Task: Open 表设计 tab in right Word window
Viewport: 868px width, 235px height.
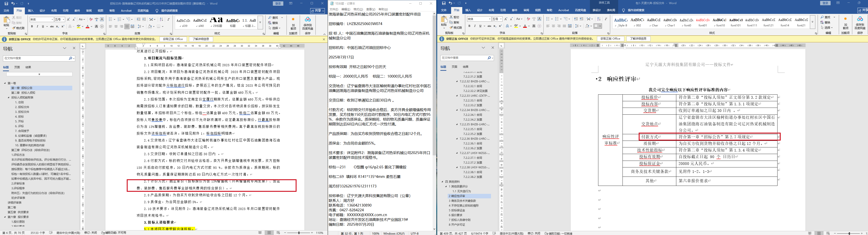Action: click(x=597, y=10)
